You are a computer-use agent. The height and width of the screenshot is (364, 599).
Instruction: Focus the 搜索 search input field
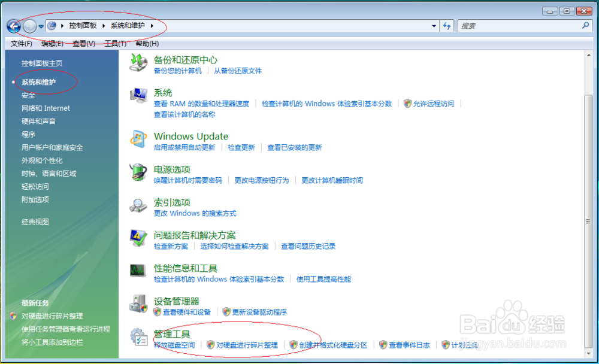[518, 26]
